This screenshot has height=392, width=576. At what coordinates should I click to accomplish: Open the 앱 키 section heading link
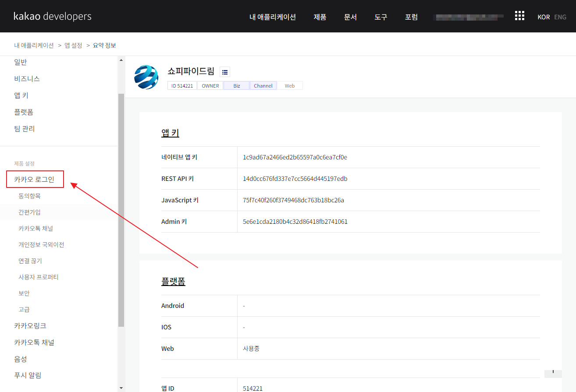[x=170, y=133]
